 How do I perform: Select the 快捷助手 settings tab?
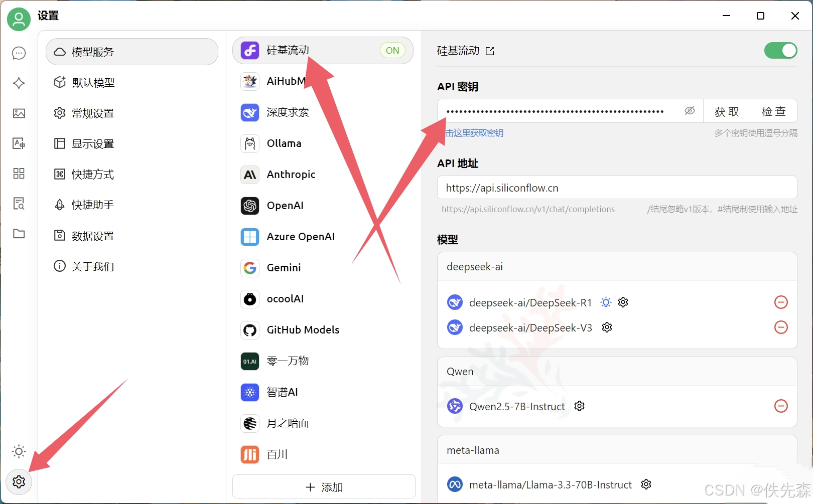click(x=132, y=205)
